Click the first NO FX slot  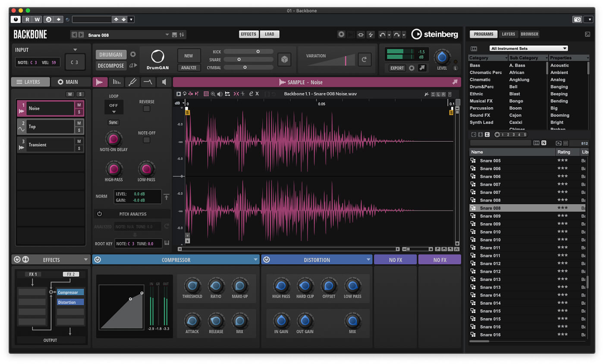395,260
